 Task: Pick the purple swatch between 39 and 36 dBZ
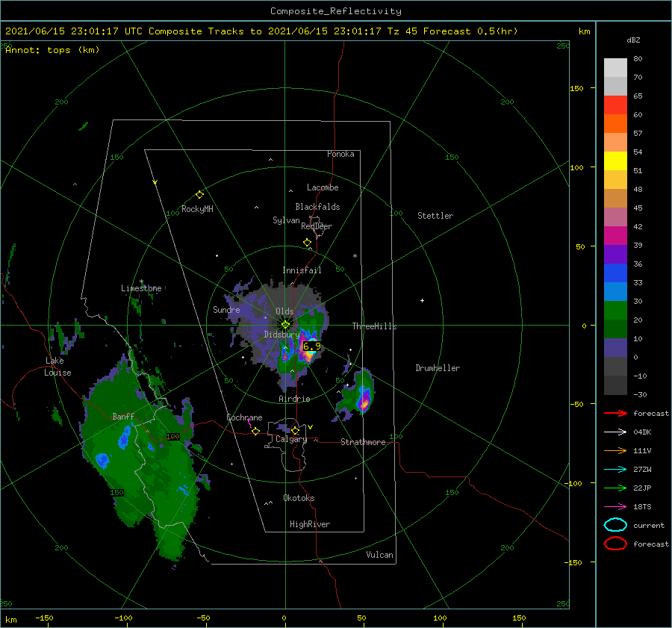click(x=615, y=255)
